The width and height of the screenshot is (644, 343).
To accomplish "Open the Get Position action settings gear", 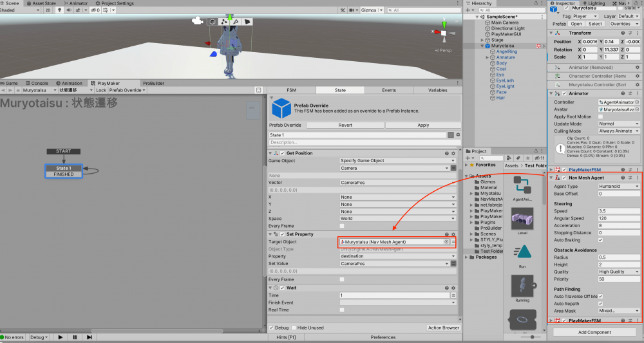I will 453,153.
